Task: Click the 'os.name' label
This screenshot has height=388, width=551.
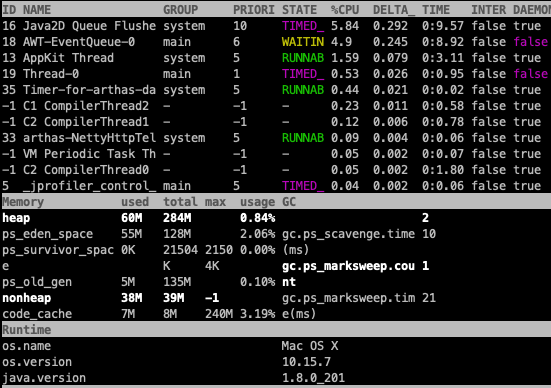Action: tap(26, 346)
